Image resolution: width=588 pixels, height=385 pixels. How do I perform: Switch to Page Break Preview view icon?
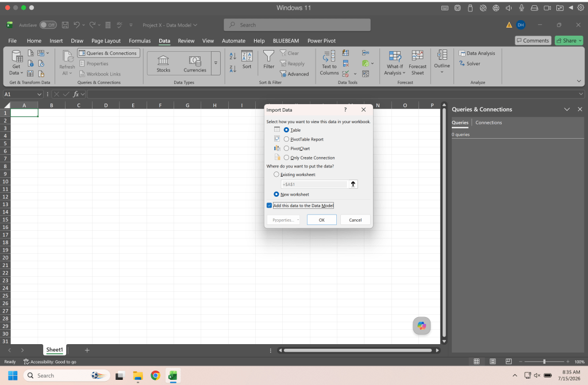pos(509,361)
